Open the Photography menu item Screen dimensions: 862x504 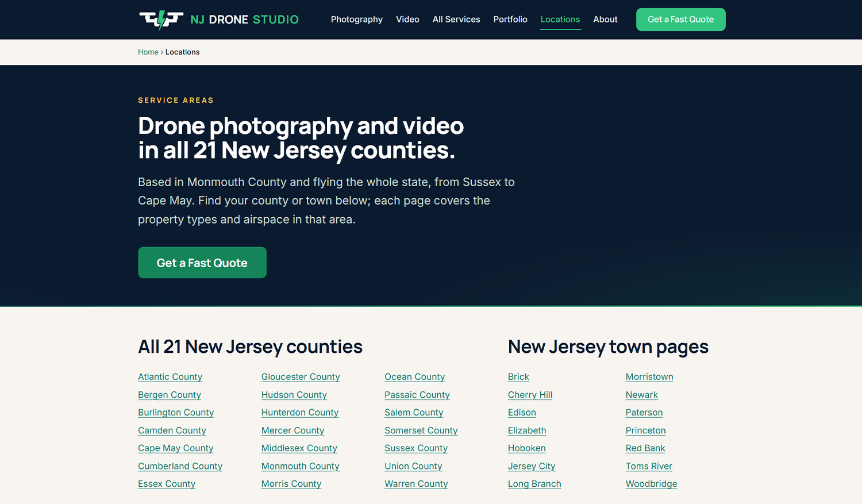[x=357, y=20]
